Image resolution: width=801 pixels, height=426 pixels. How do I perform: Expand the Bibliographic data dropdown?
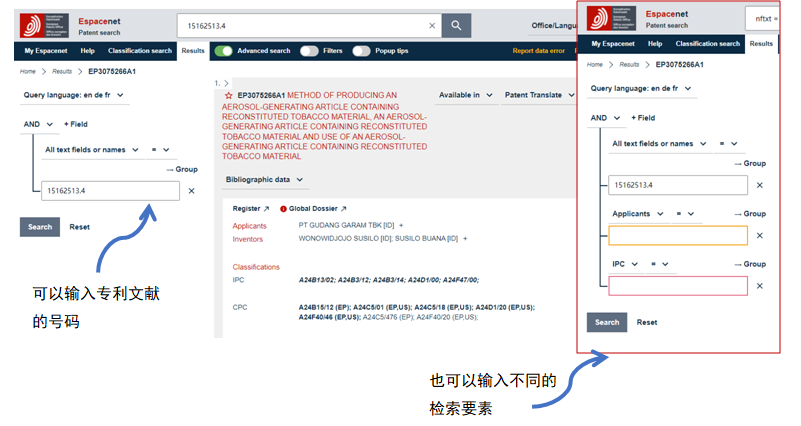264,180
